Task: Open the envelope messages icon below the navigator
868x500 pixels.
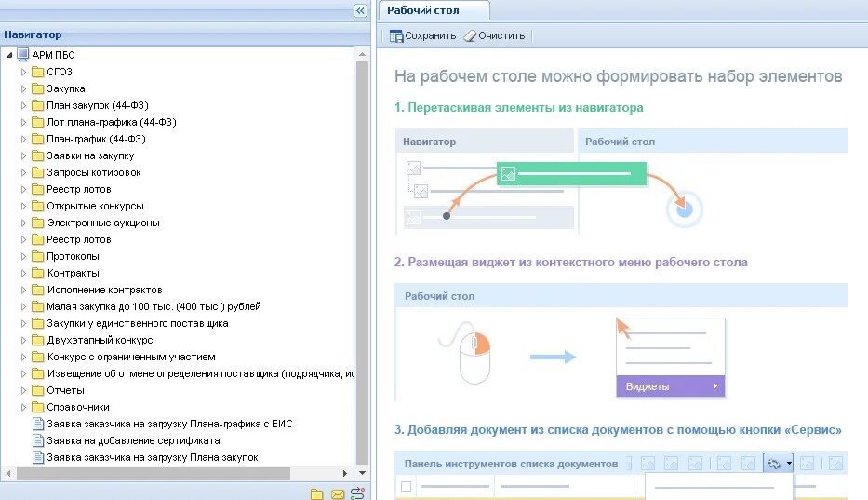Action: tap(337, 493)
